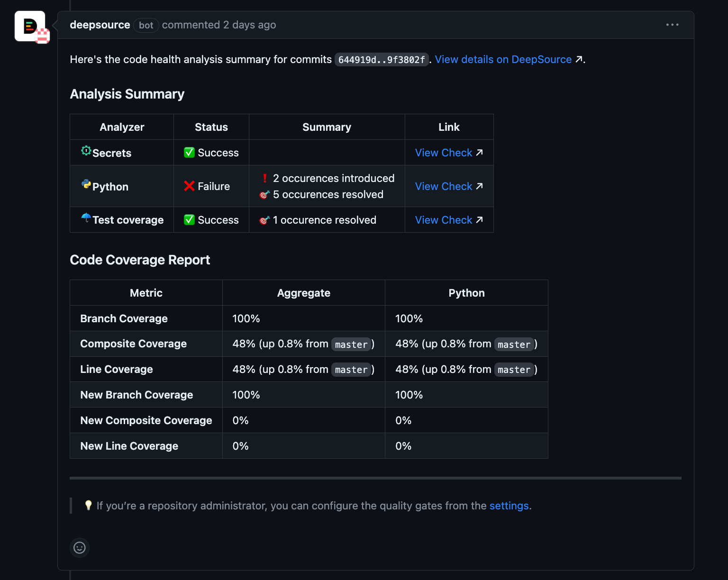Click the Code Coverage Report heading
This screenshot has height=580, width=728.
pos(140,260)
